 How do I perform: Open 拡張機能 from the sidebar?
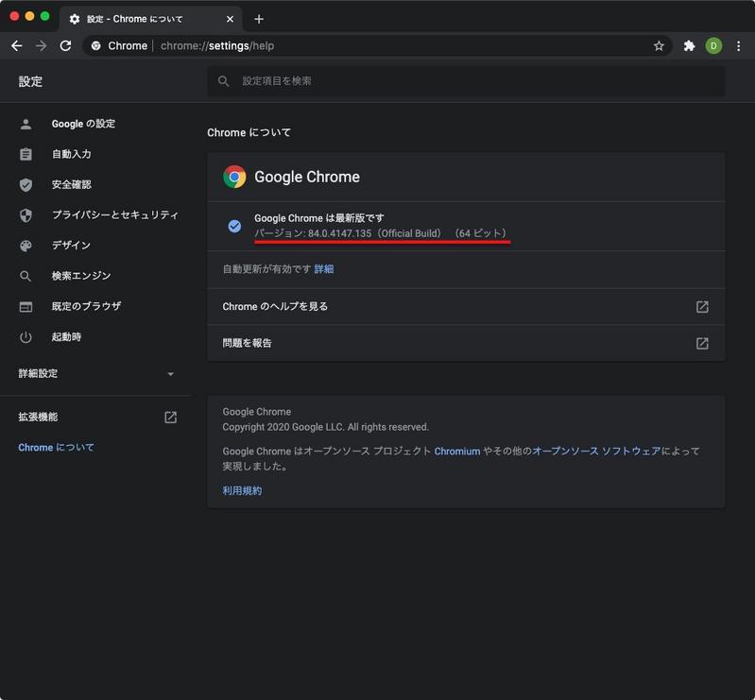click(x=38, y=417)
